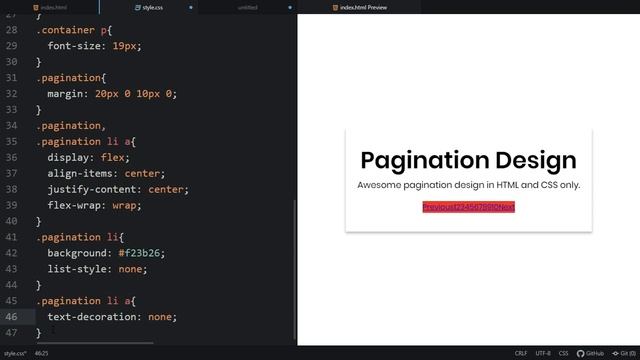Viewport: 640px width, 360px height.
Task: Click the .pagination li{ selector on line 41
Action: (80, 237)
